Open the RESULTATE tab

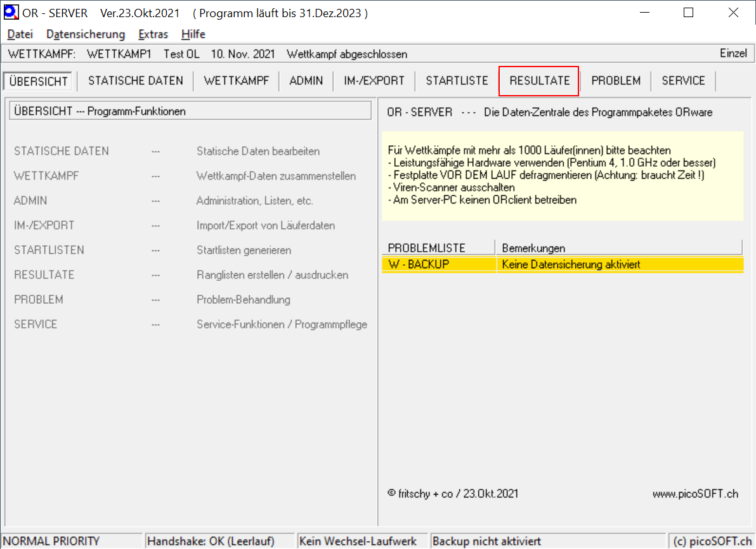(539, 81)
